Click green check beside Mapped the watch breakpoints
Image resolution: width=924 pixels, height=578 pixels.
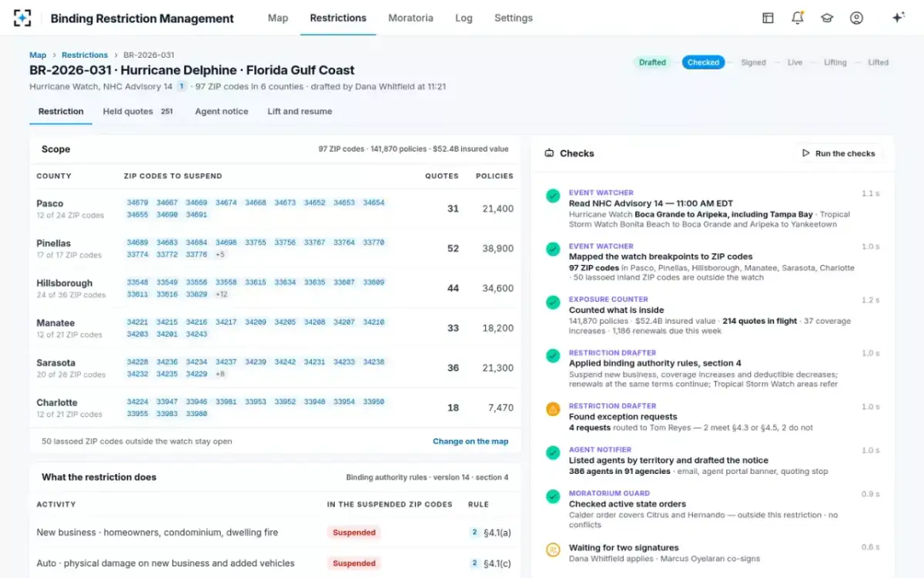553,249
